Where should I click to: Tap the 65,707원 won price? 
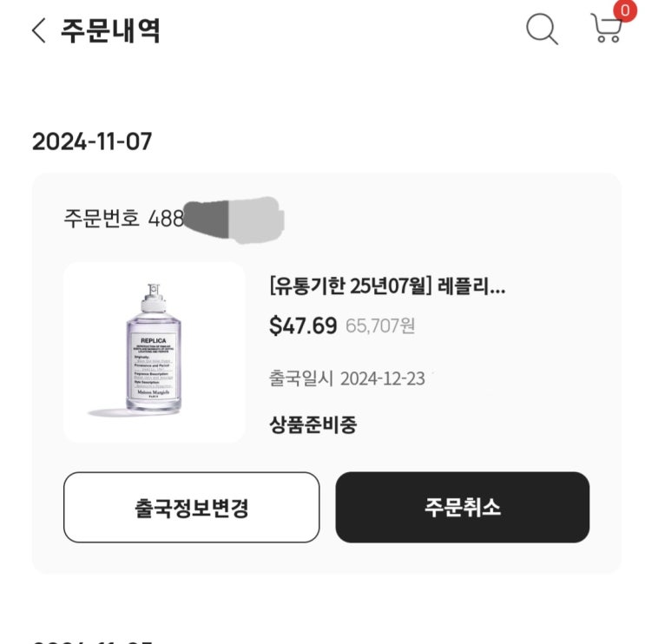click(380, 326)
